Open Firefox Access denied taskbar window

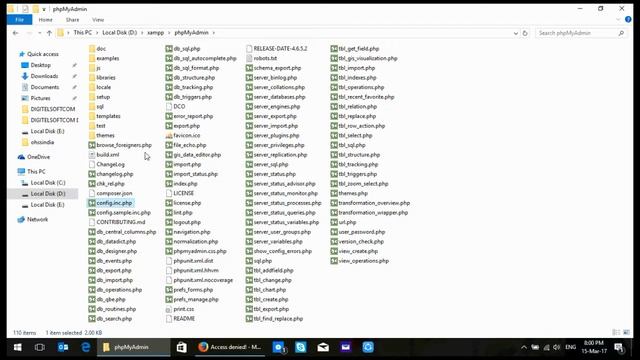231,347
